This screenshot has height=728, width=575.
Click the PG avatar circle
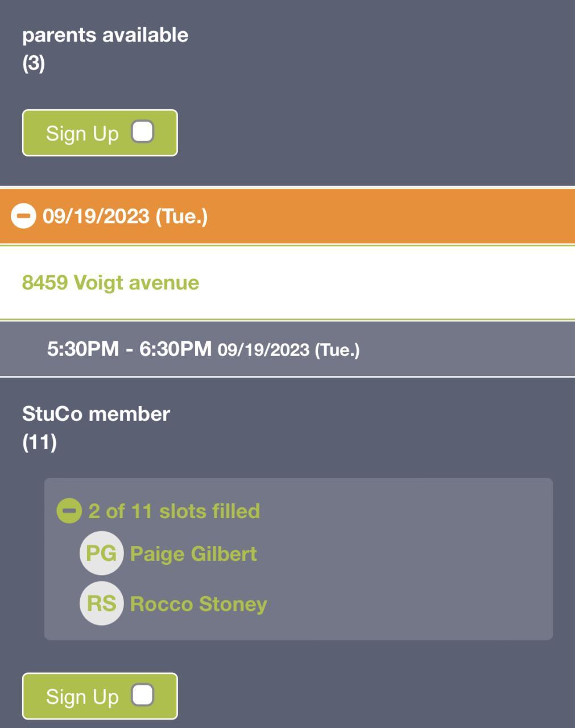point(101,553)
